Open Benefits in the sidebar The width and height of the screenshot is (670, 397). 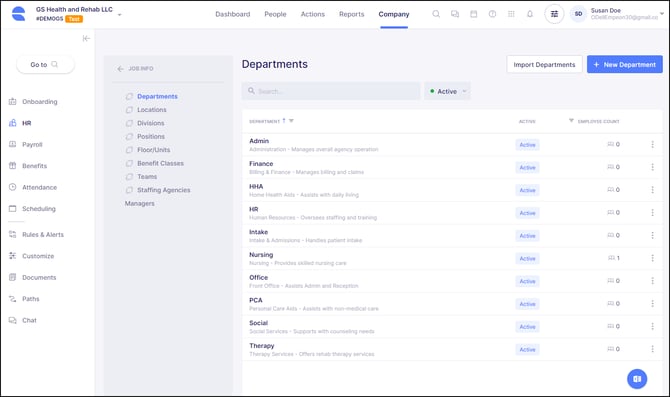coord(28,166)
